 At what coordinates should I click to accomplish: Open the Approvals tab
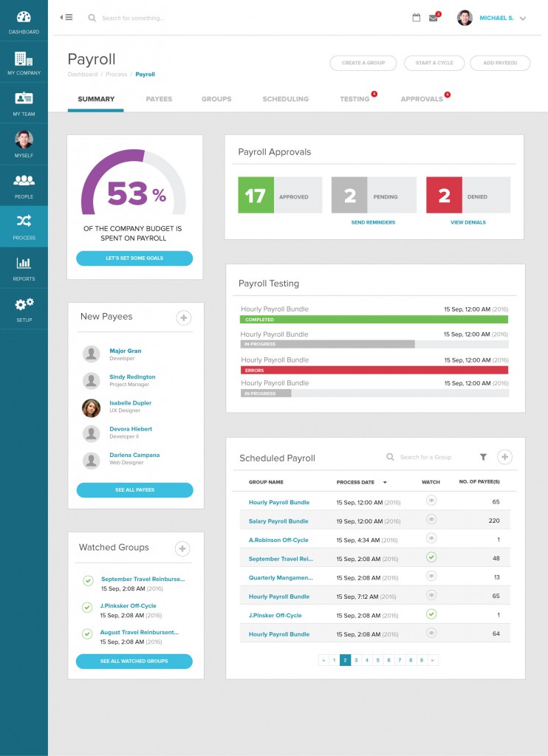click(x=422, y=99)
